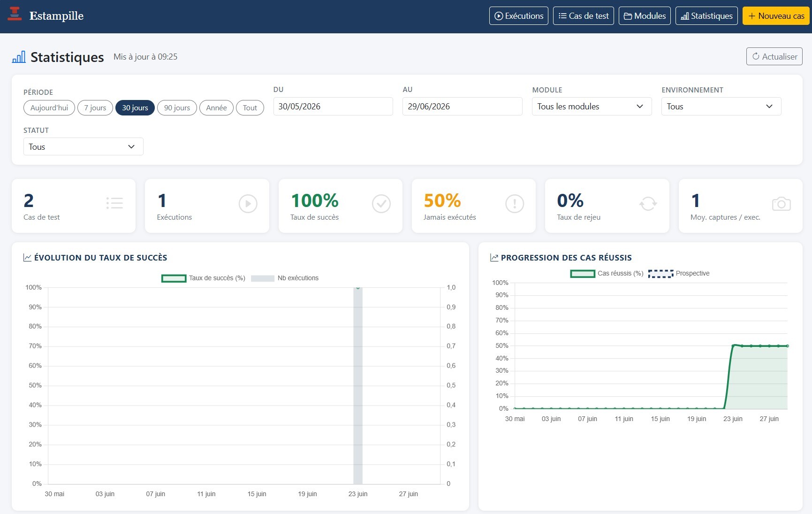Go to Exécutions in top navigation
The width and height of the screenshot is (812, 514).
519,16
